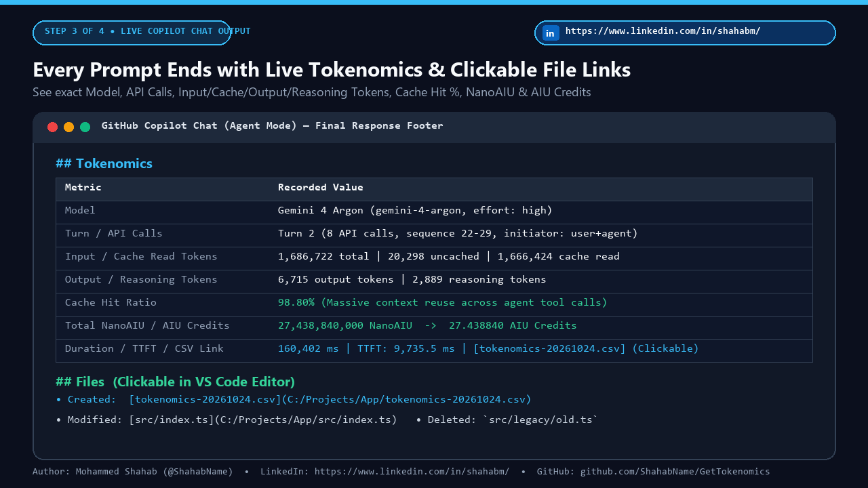Click the '## Tokenomics' heading
The image size is (868, 488).
pyautogui.click(x=104, y=163)
